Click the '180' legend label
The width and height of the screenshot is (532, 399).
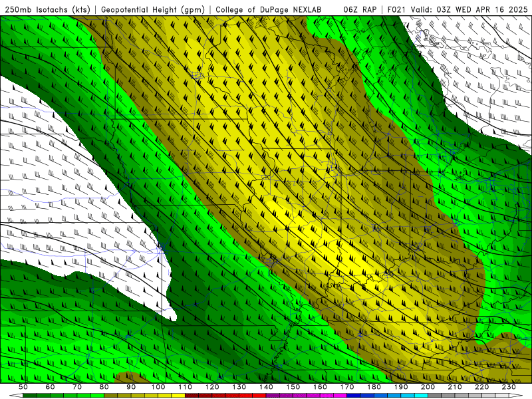(x=374, y=387)
